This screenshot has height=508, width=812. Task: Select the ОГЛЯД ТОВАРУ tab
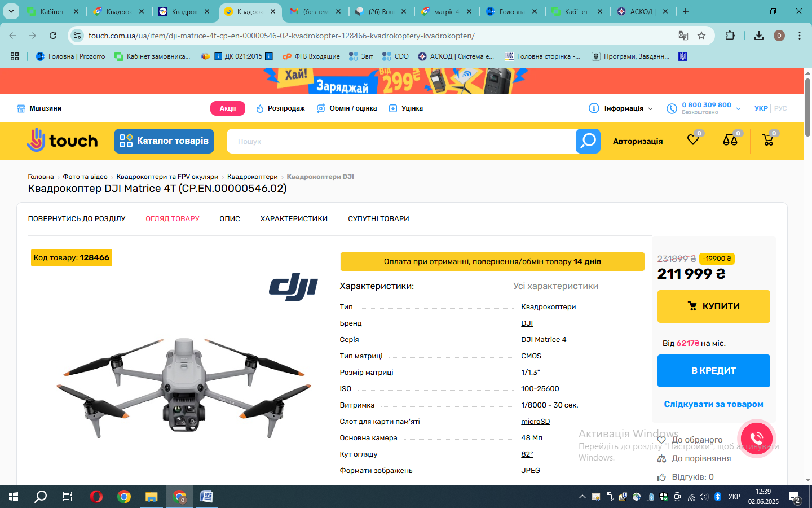(x=173, y=219)
